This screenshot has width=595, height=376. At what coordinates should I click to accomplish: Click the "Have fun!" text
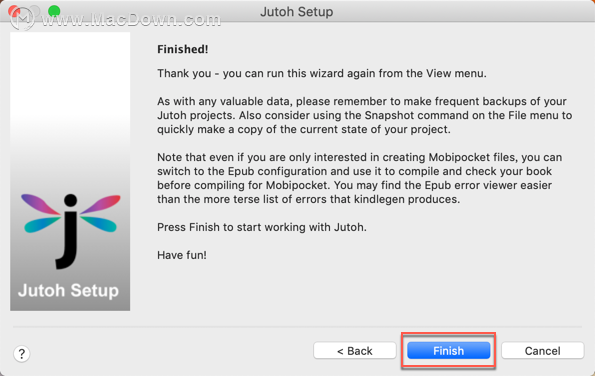182,255
